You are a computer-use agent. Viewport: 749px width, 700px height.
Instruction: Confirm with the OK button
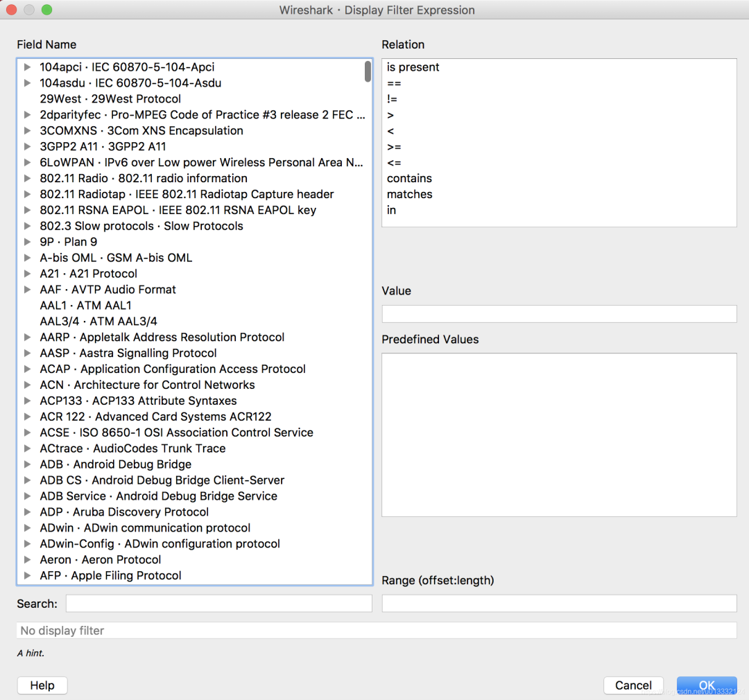(x=707, y=685)
